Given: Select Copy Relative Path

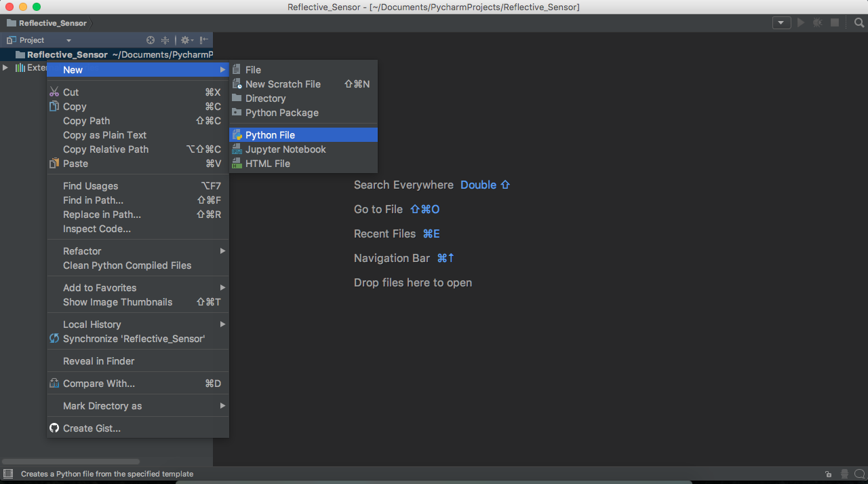Looking at the screenshot, I should coord(138,149).
